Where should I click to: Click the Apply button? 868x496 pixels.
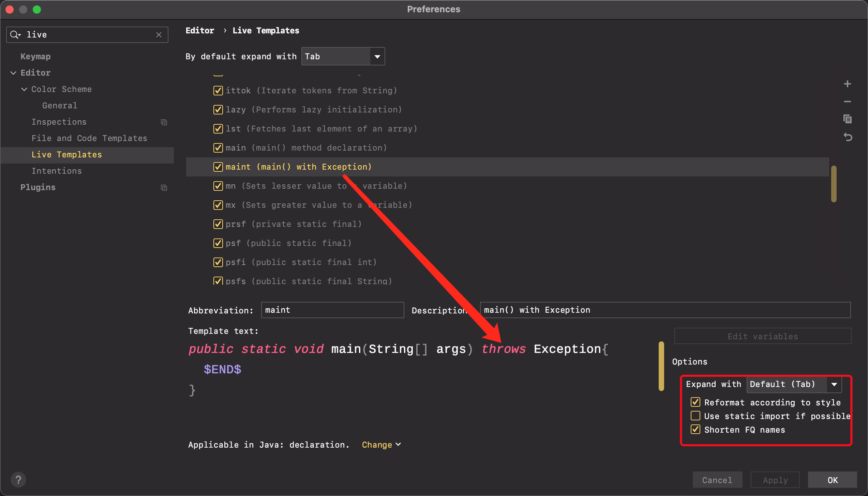(x=775, y=479)
